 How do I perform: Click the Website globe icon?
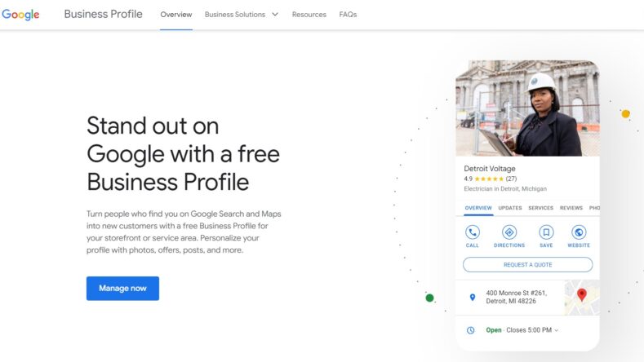tap(579, 232)
